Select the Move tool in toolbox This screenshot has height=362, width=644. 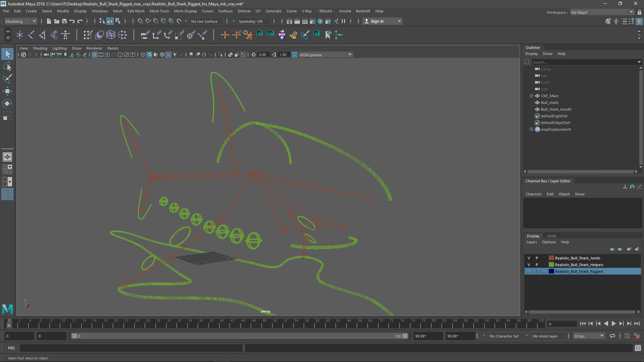coord(7,91)
